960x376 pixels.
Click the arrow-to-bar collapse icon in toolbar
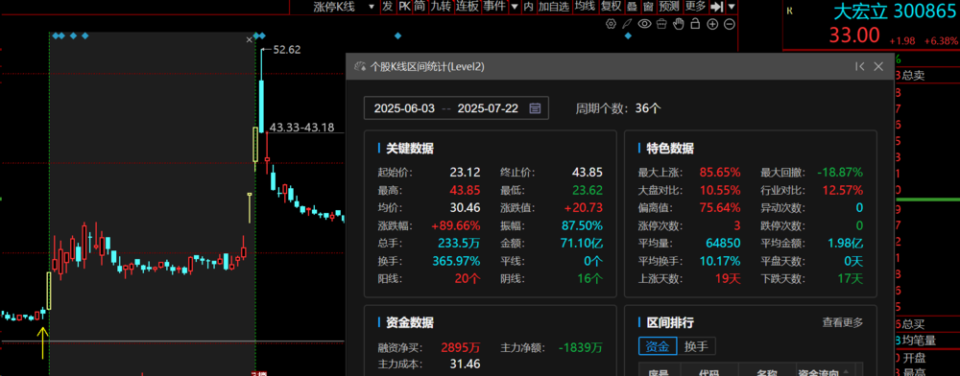(x=717, y=7)
